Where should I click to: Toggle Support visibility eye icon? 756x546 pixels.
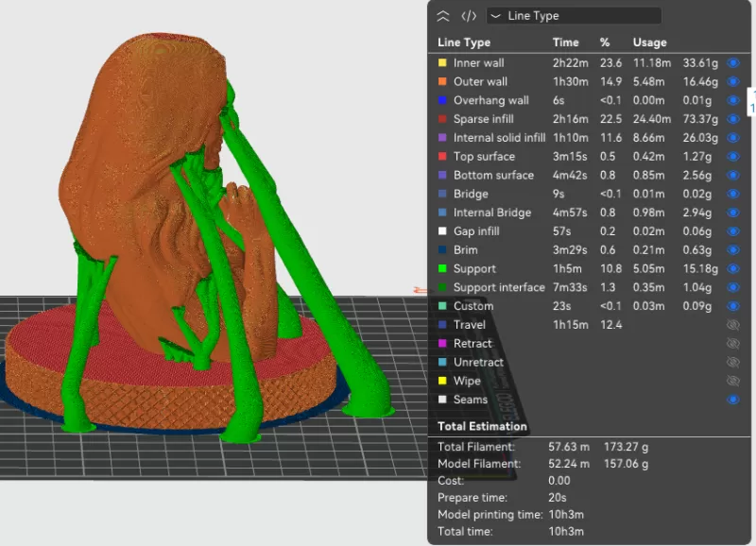[x=732, y=269]
